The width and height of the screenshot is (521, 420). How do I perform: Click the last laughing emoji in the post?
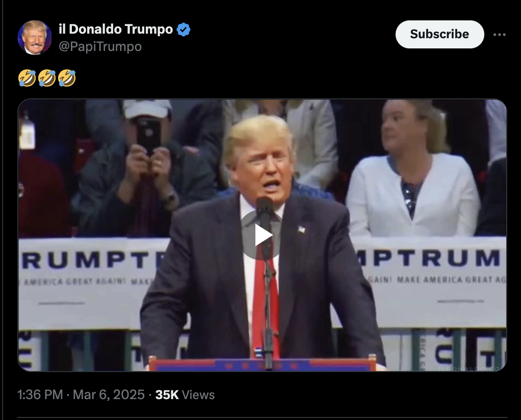point(67,78)
